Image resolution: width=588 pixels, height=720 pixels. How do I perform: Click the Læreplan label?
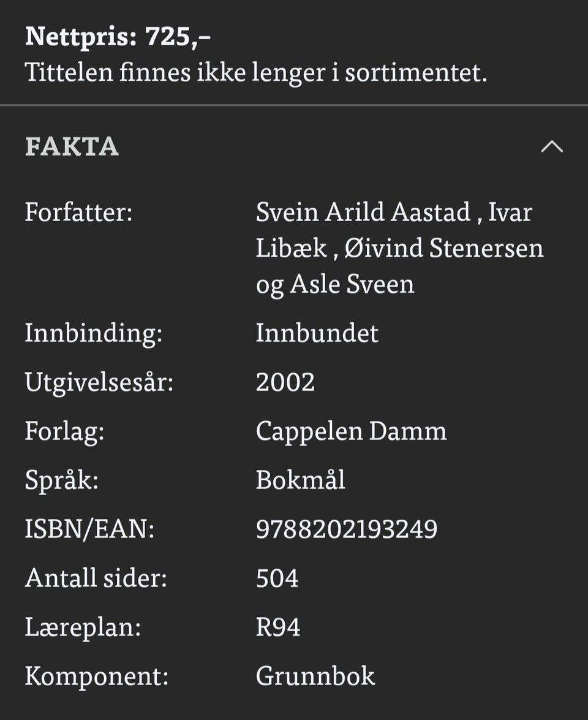(83, 627)
